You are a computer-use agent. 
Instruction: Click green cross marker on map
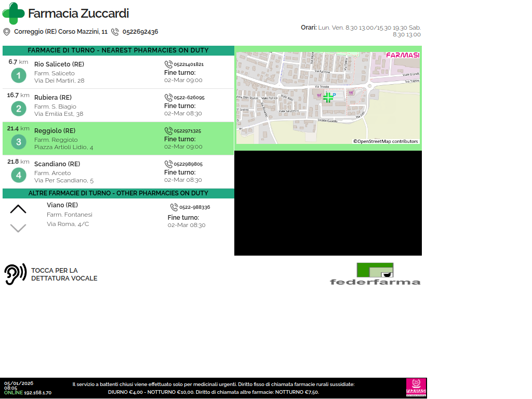(328, 98)
